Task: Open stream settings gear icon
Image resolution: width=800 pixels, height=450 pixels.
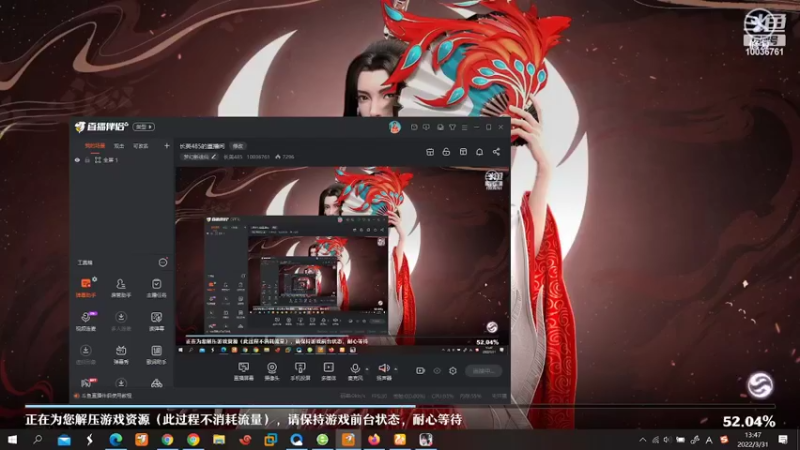Action: (x=453, y=371)
